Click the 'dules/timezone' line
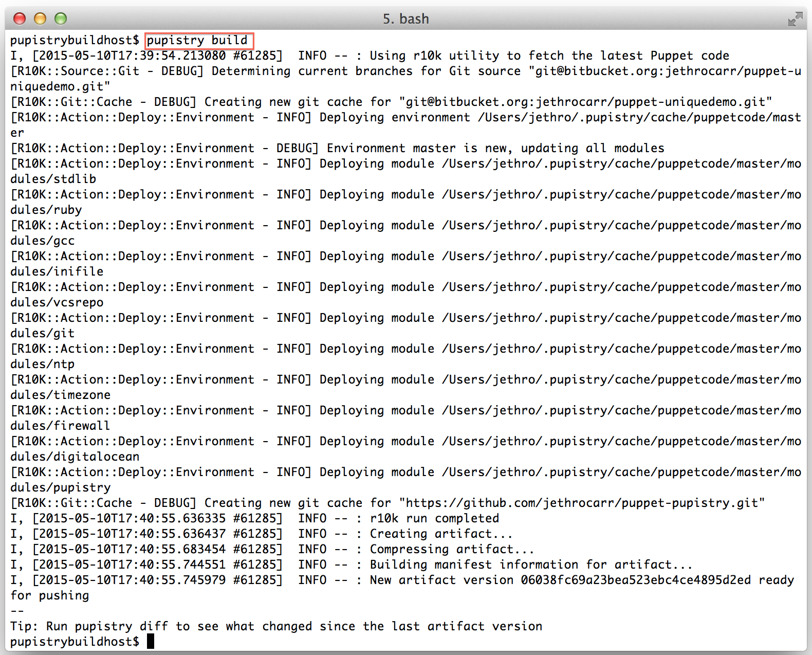Screen dimensions: 812x655 point(60,395)
